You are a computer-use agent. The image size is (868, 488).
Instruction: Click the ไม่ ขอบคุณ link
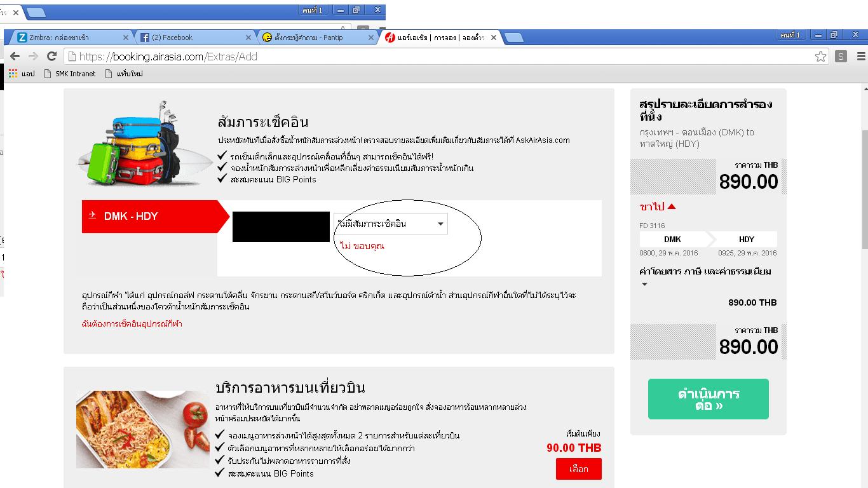tap(362, 246)
